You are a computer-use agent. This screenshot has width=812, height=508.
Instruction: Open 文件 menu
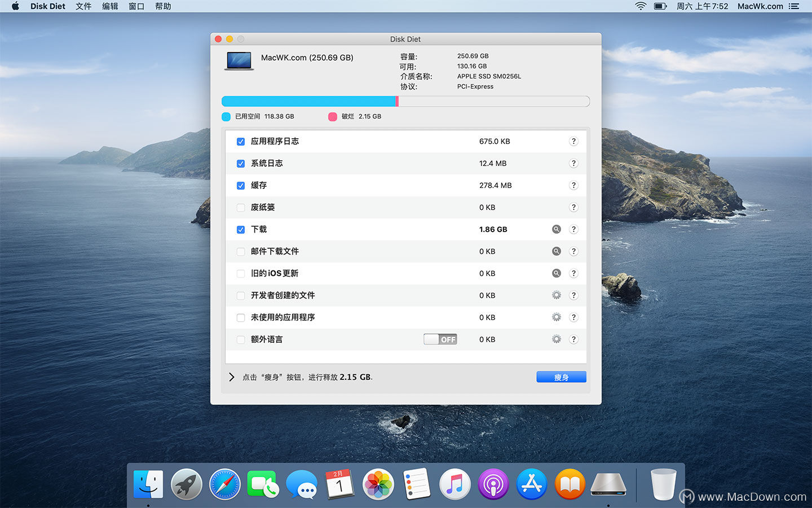(x=83, y=6)
